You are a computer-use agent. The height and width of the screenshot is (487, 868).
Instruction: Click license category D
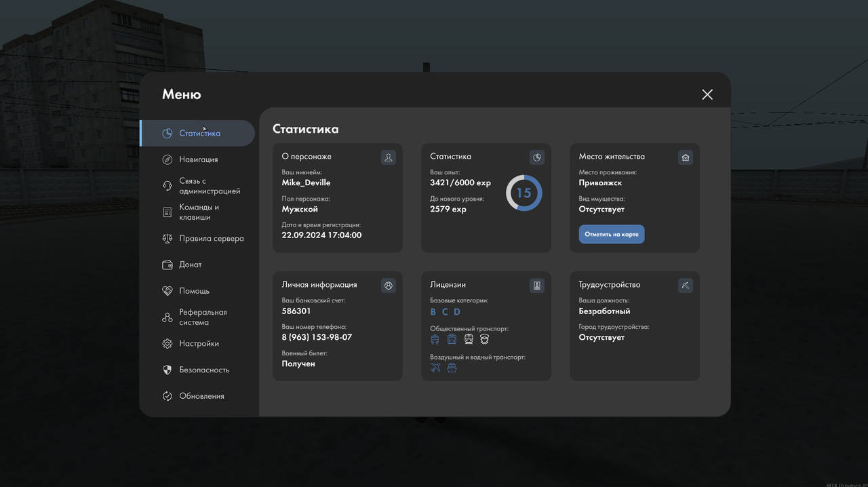[x=457, y=312]
